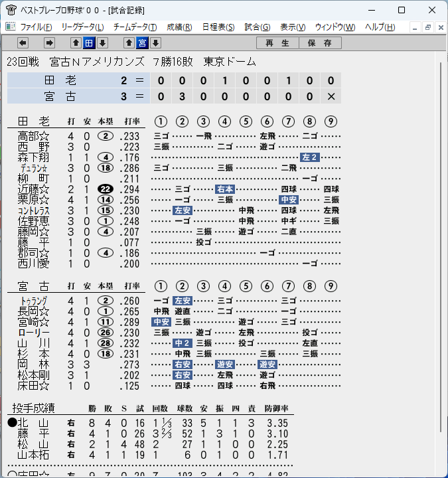Expand the 成績(R) menu

tap(179, 27)
